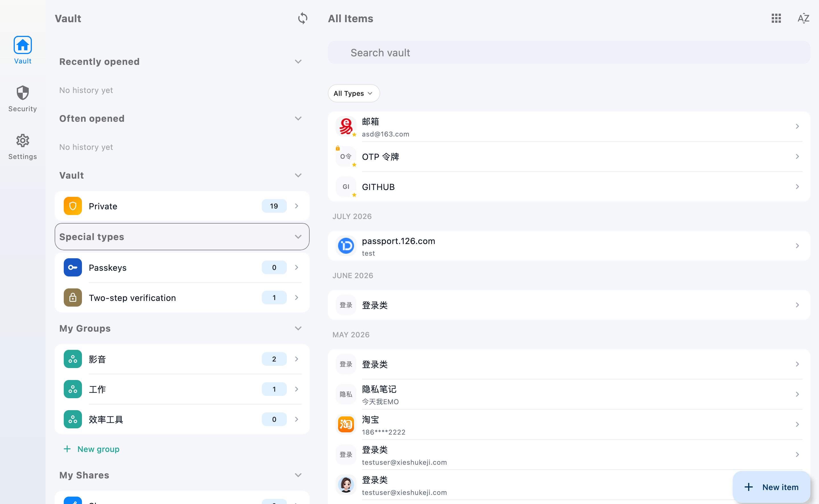Click the 163 邮箱 logo icon
Image resolution: width=819 pixels, height=504 pixels.
click(x=346, y=126)
